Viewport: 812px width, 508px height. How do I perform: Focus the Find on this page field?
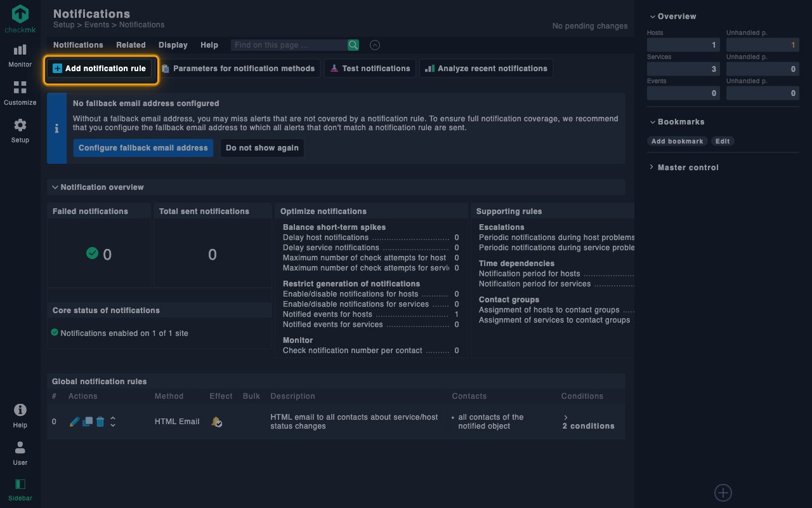click(289, 45)
